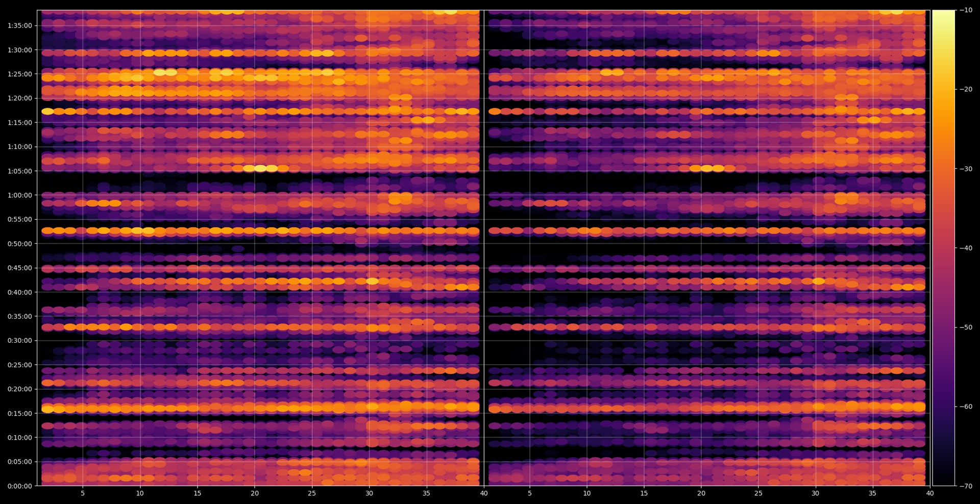
Task: Select the 0:35:00 tick label
Action: tap(20, 316)
